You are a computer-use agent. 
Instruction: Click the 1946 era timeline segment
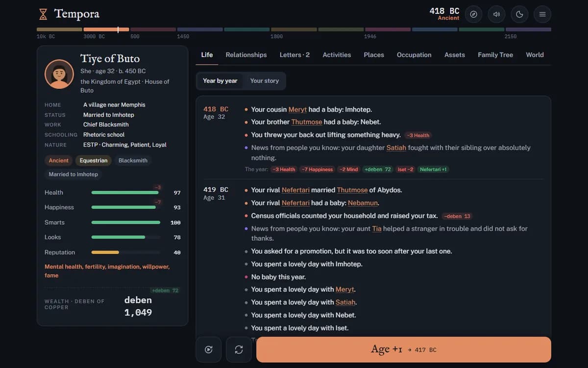pyautogui.click(x=388, y=29)
